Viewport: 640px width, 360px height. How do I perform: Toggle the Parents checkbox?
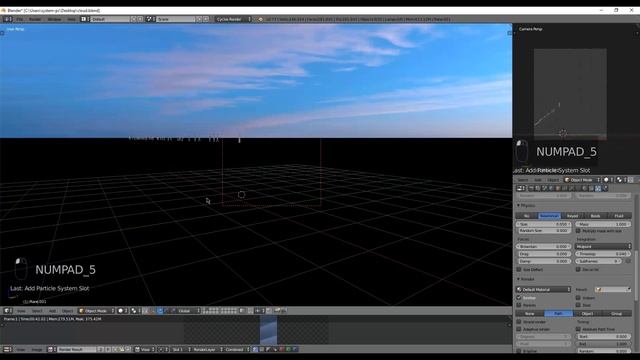pos(519,305)
